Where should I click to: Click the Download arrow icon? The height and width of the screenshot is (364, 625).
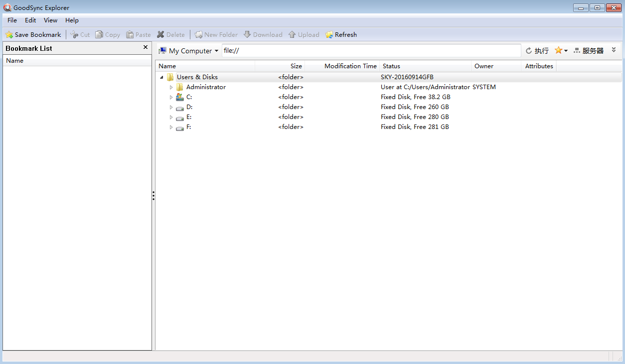247,35
